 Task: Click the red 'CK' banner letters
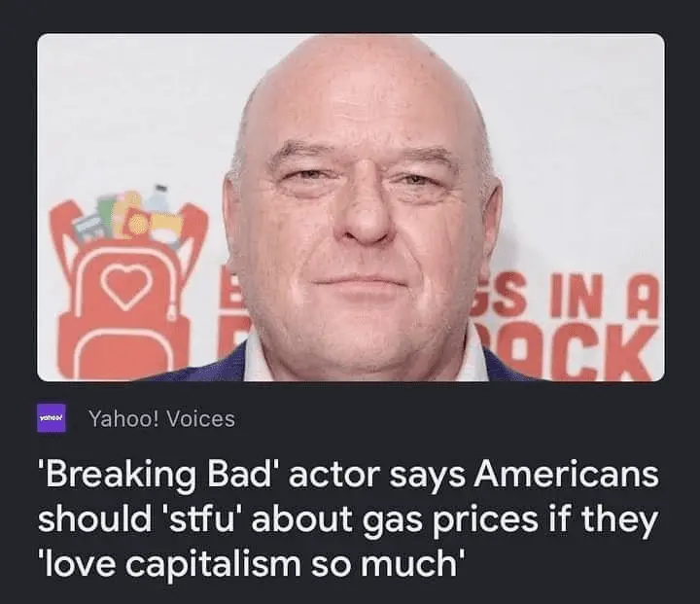click(x=607, y=354)
